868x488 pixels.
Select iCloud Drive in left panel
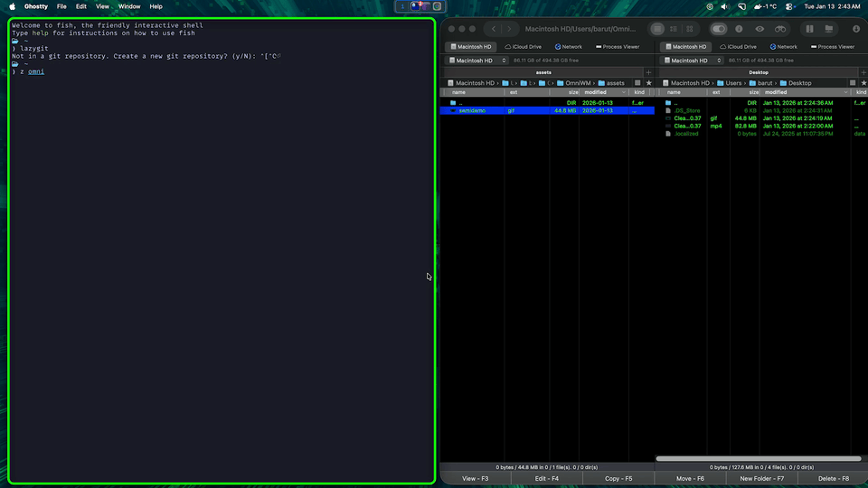tap(523, 46)
